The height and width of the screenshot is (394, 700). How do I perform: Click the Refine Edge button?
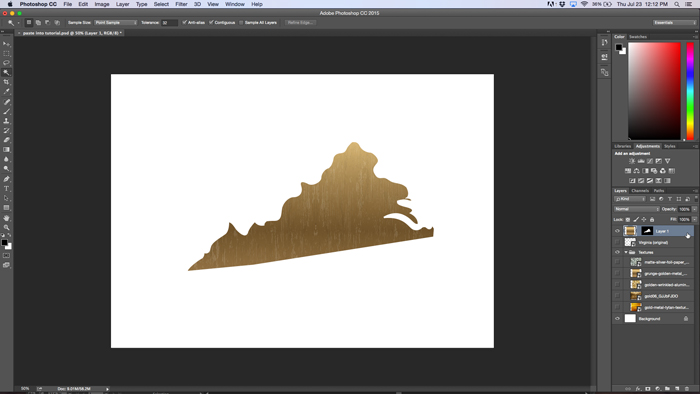point(300,22)
